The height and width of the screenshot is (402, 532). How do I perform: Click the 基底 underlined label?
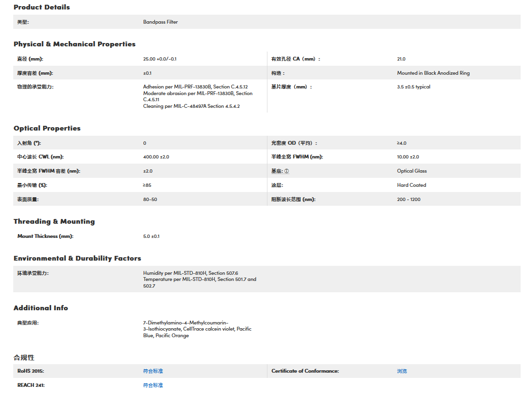click(277, 171)
